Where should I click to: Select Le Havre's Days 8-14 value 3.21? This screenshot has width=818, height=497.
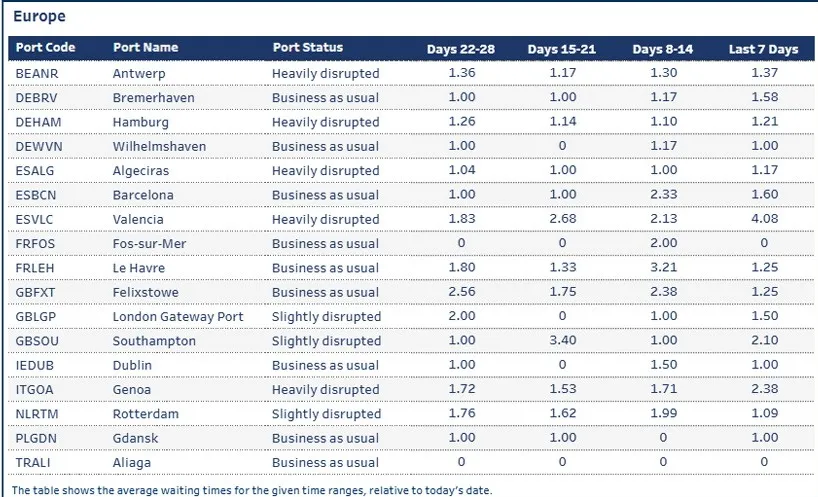(662, 268)
